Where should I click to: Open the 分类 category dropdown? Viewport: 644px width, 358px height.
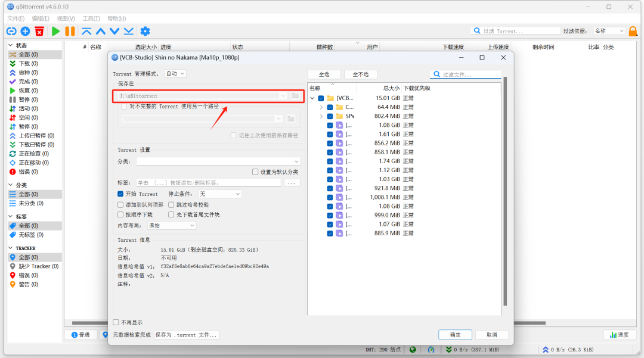click(x=218, y=161)
